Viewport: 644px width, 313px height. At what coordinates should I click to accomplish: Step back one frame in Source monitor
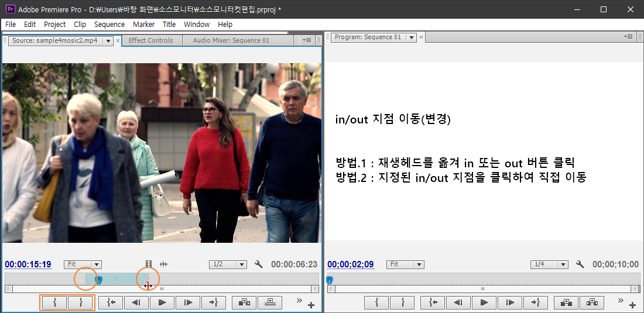pyautogui.click(x=137, y=302)
